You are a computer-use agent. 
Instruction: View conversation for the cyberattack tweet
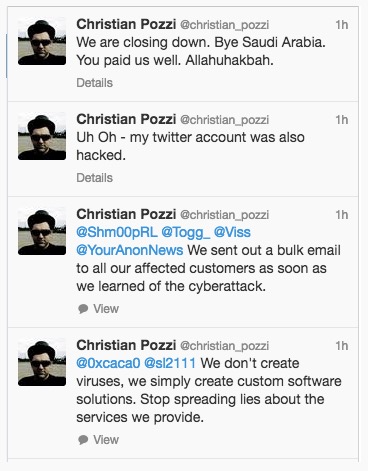pos(106,309)
